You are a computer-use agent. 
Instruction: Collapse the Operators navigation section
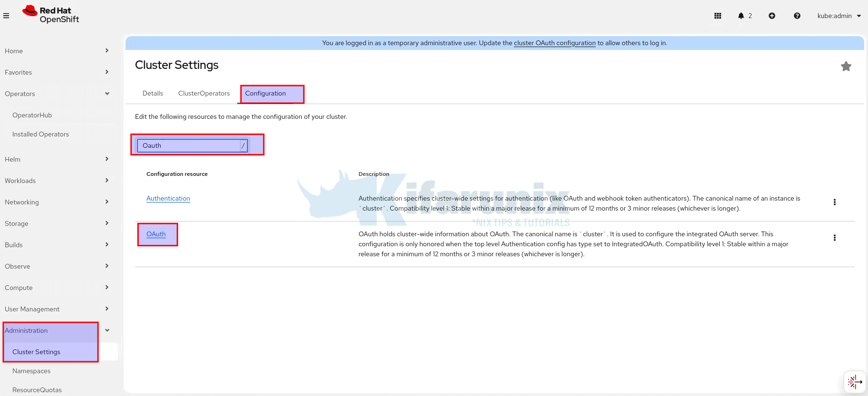coord(57,94)
